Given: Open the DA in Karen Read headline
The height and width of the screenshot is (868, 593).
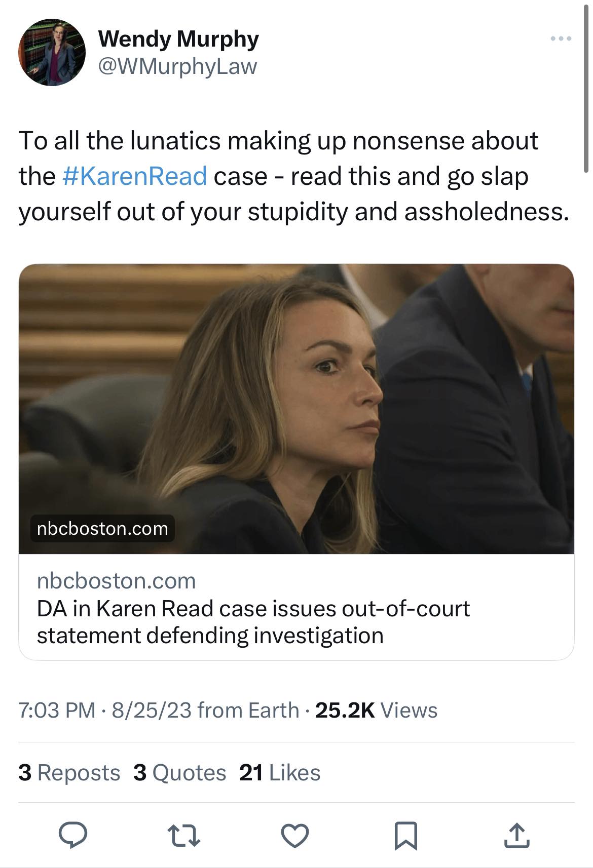Looking at the screenshot, I should click(253, 621).
